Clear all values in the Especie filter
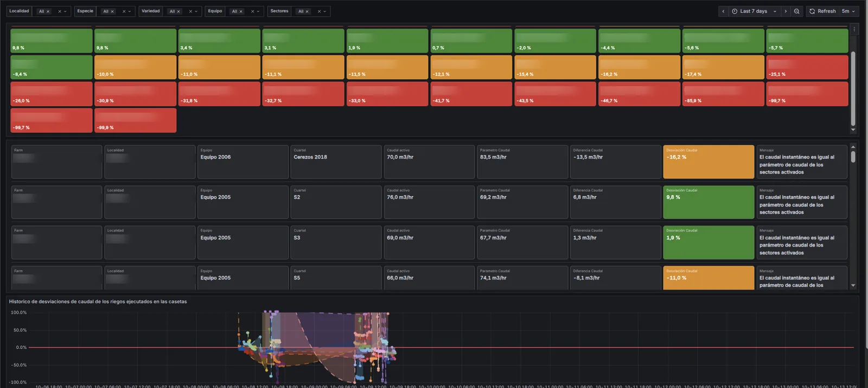 click(x=124, y=11)
